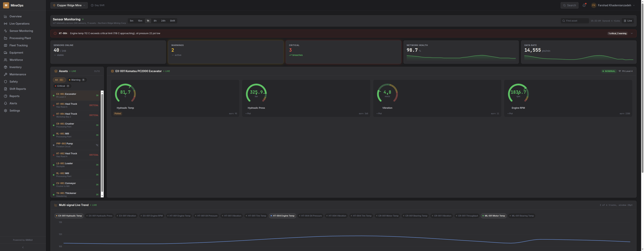
Task: Select the Shift time range
Action: (173, 21)
